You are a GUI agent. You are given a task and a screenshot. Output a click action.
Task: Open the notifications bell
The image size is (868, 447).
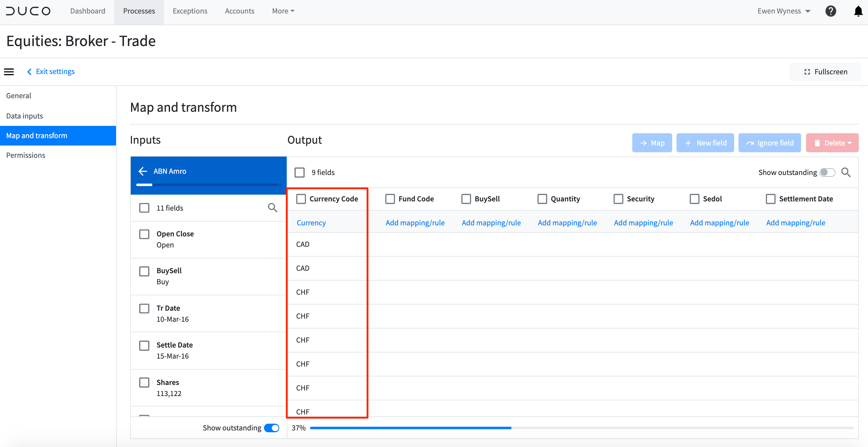(858, 11)
